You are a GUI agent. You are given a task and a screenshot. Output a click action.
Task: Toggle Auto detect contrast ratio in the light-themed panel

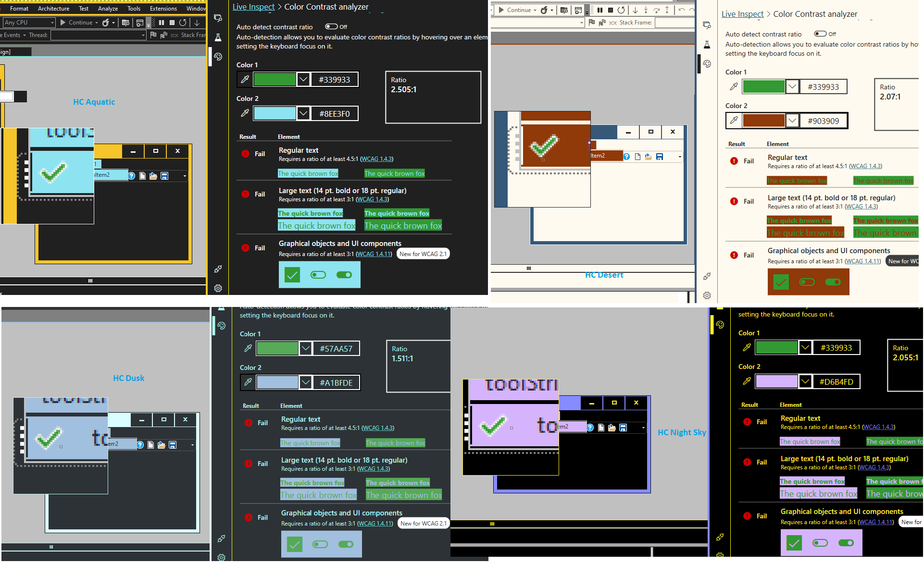point(820,34)
